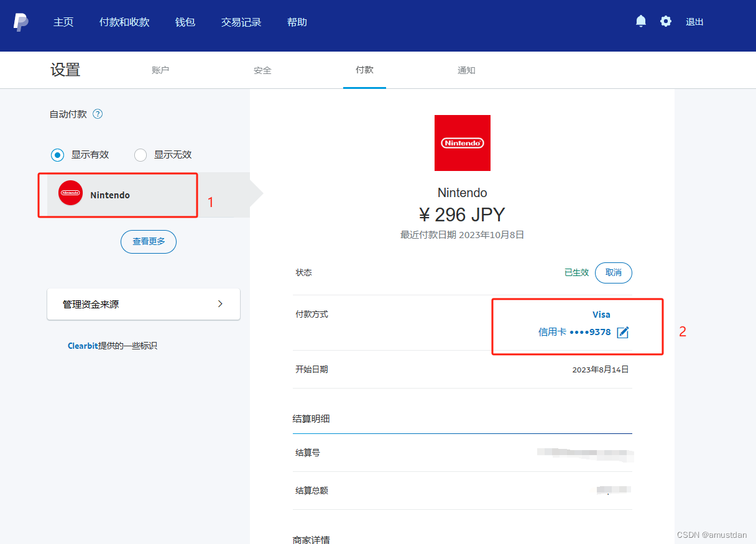The image size is (756, 544).
Task: Switch to the 安全 tab
Action: 262,70
